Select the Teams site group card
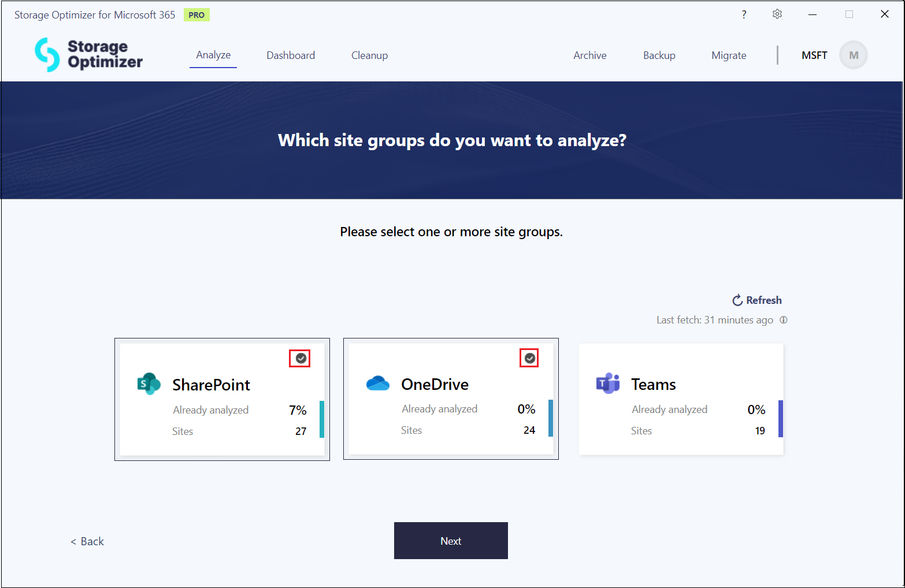 click(x=681, y=399)
